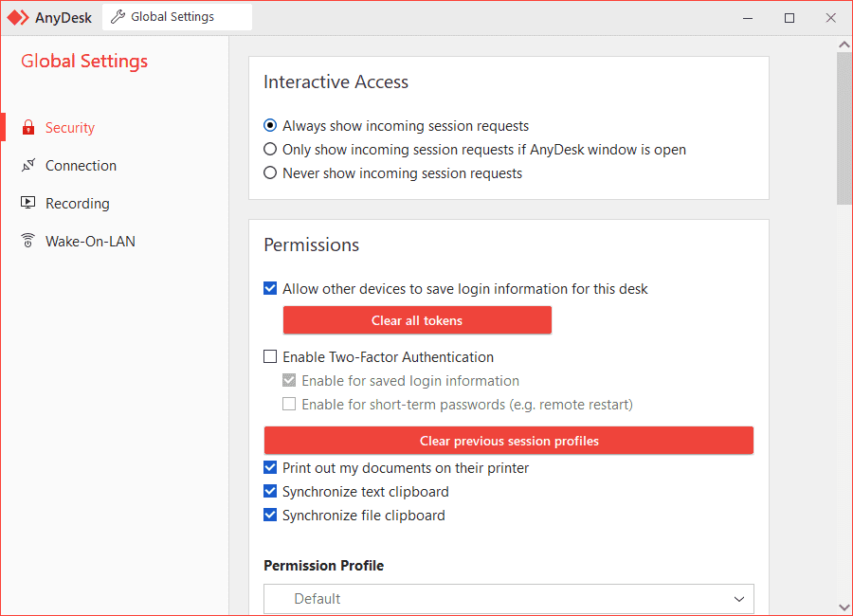Click the wrench icon on Global Settings tab
The image size is (853, 616).
pos(118,17)
